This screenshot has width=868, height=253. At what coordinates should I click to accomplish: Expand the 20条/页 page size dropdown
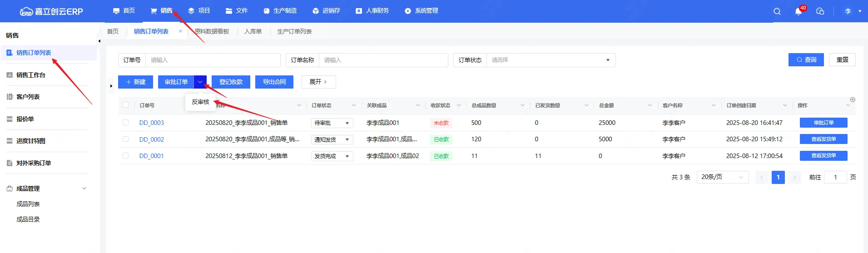[722, 177]
